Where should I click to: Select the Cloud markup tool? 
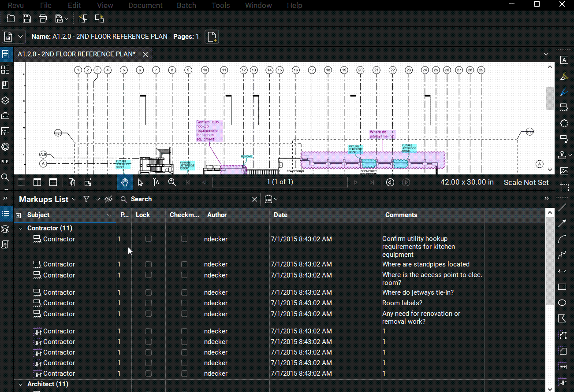[x=564, y=123]
